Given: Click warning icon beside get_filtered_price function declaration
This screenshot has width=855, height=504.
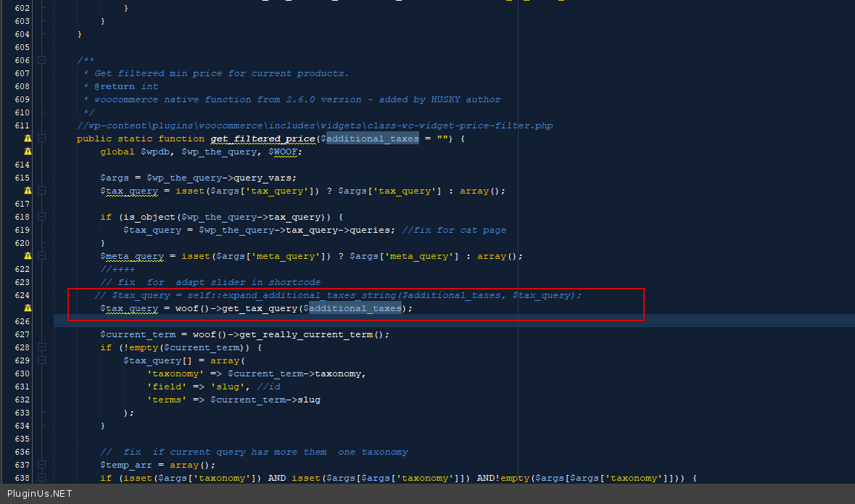Looking at the screenshot, I should coord(28,139).
